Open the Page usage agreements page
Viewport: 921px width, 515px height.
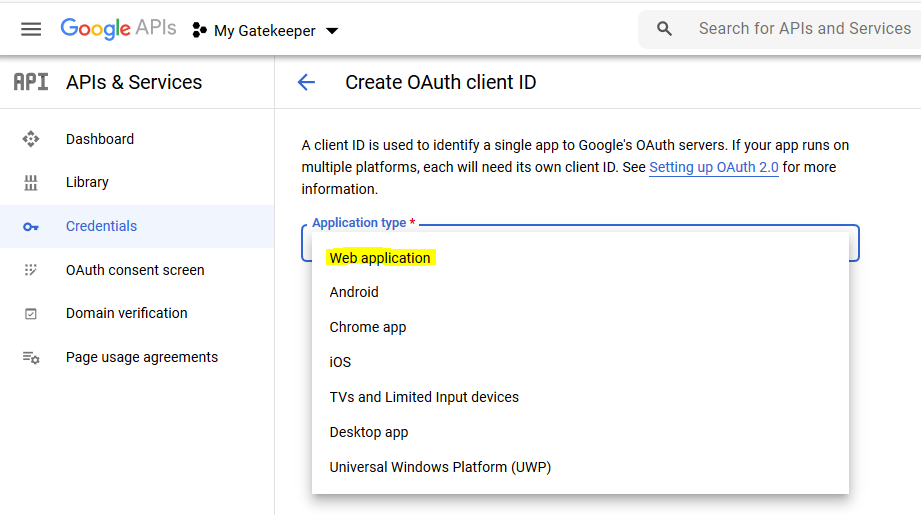(x=142, y=357)
